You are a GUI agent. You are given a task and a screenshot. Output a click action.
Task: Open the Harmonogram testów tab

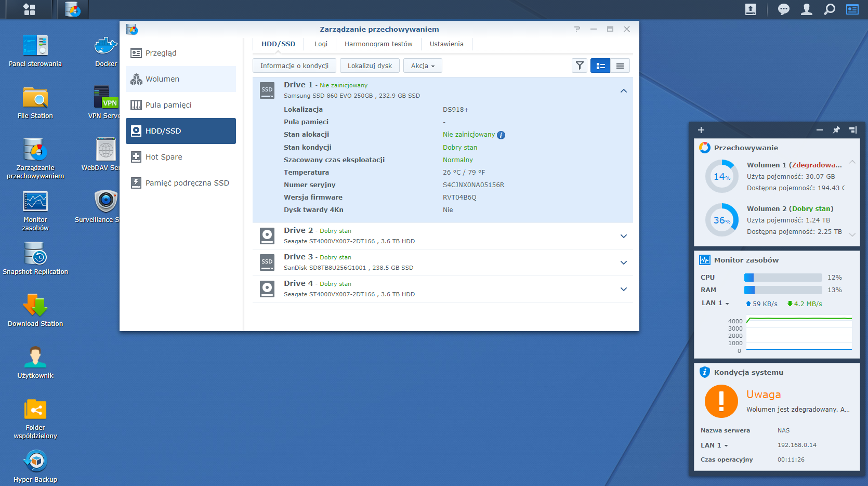tap(378, 44)
